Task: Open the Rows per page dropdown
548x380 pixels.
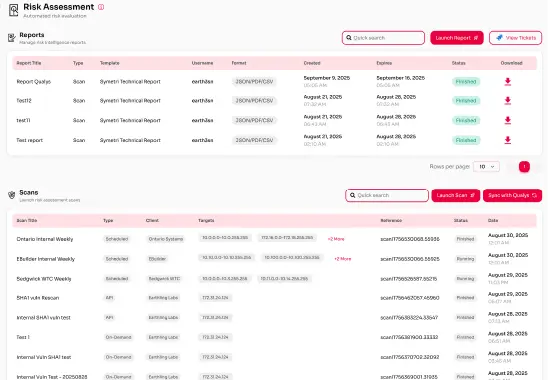Action: click(x=486, y=167)
